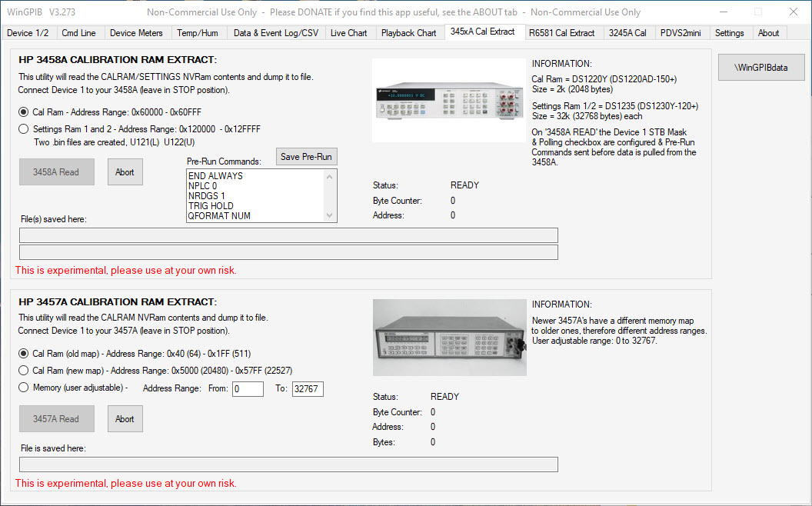
Task: Switch to the Live Chart tab
Action: tap(348, 33)
